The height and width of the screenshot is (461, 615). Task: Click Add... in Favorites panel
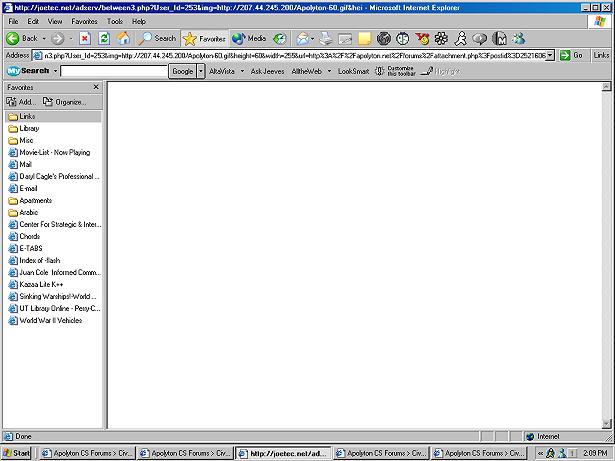click(21, 102)
